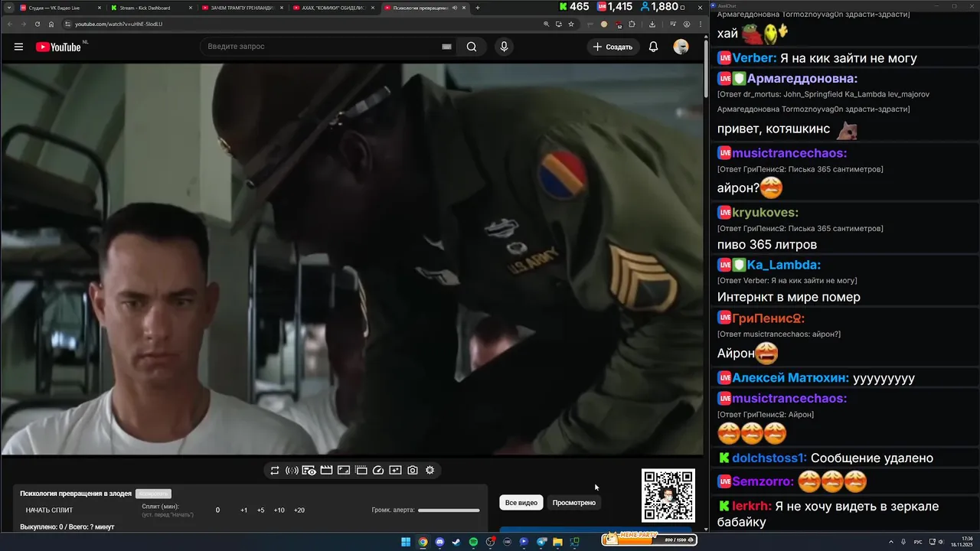Viewport: 980px width, 551px height.
Task: Open the on-screen keyboard icon in search box
Action: coord(446,47)
